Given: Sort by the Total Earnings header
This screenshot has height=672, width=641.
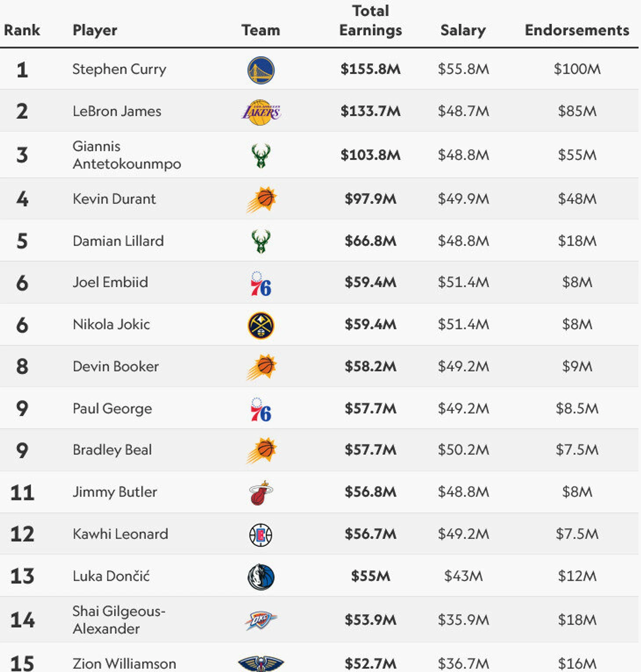Looking at the screenshot, I should point(371,21).
